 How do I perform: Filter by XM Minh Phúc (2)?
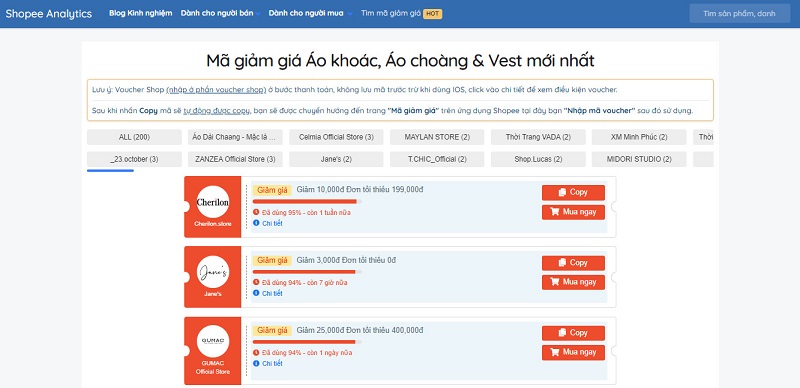(639, 137)
